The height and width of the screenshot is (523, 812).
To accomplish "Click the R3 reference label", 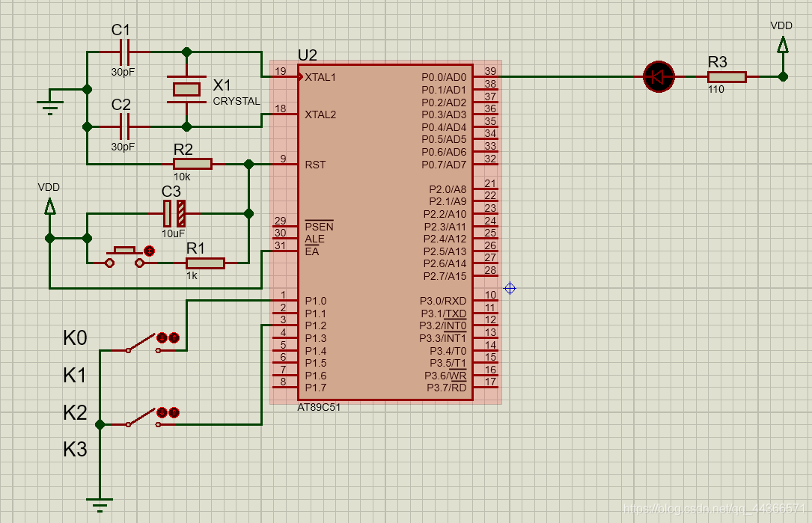I will pos(717,62).
